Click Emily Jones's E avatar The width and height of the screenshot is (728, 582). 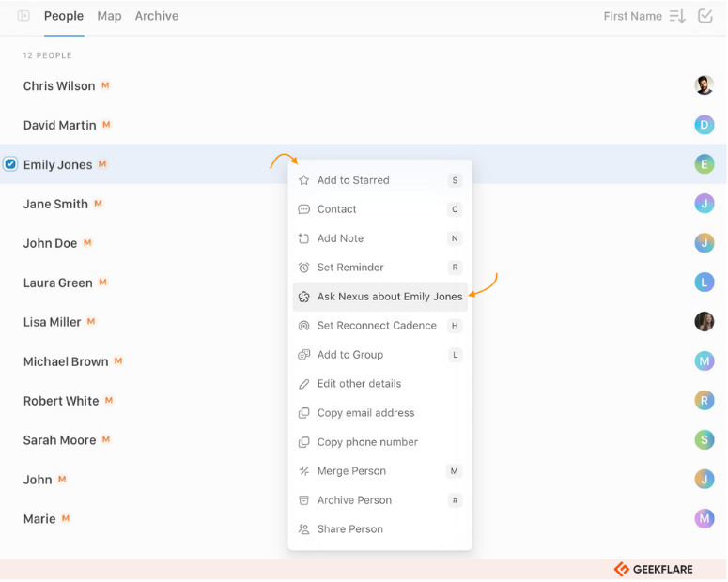tap(704, 164)
